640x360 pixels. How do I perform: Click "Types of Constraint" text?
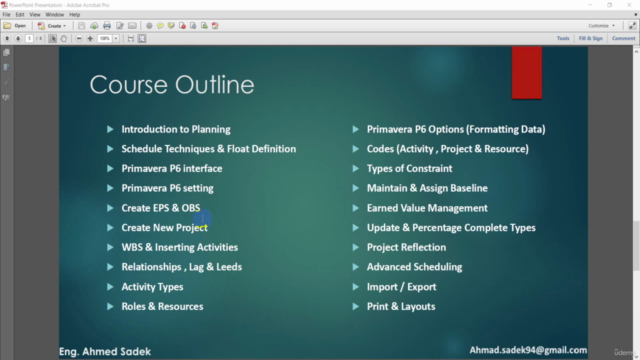[409, 169]
